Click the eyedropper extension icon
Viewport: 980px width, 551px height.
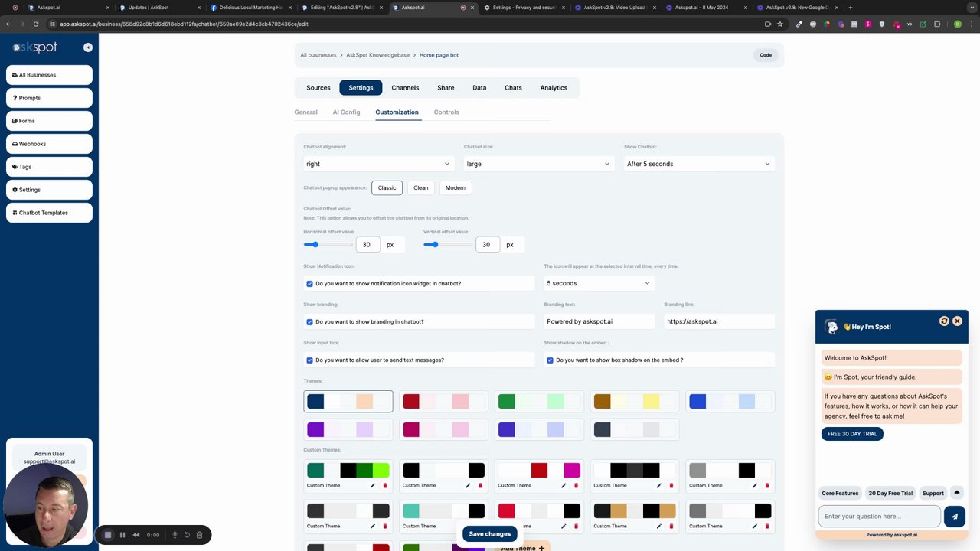point(799,24)
